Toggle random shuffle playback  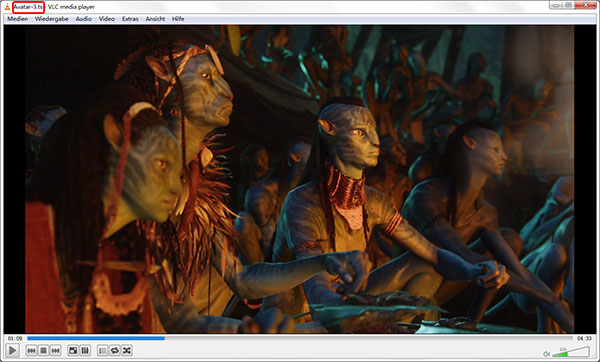point(127,350)
